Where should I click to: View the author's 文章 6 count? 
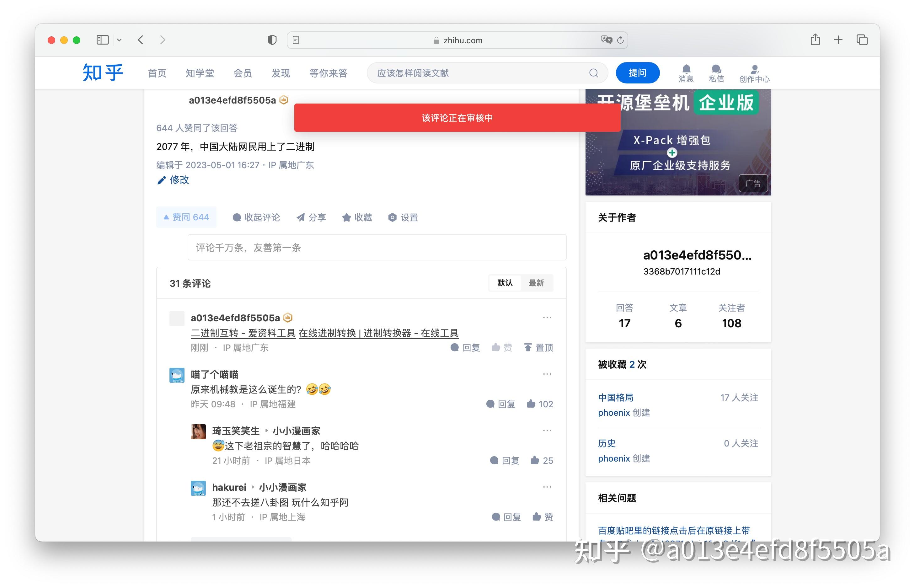[x=678, y=316]
